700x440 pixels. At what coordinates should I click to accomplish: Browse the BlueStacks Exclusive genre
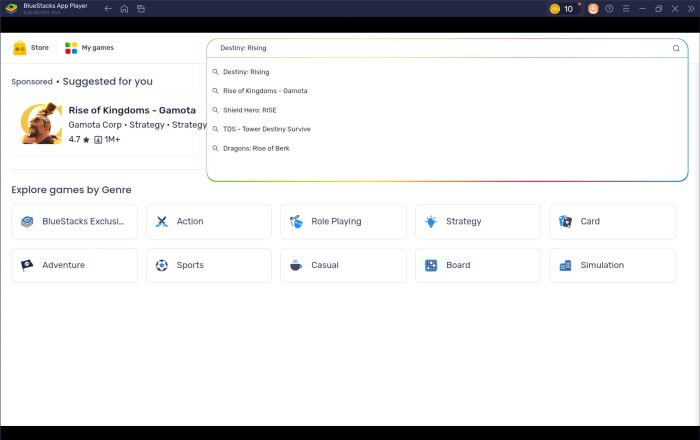[75, 221]
